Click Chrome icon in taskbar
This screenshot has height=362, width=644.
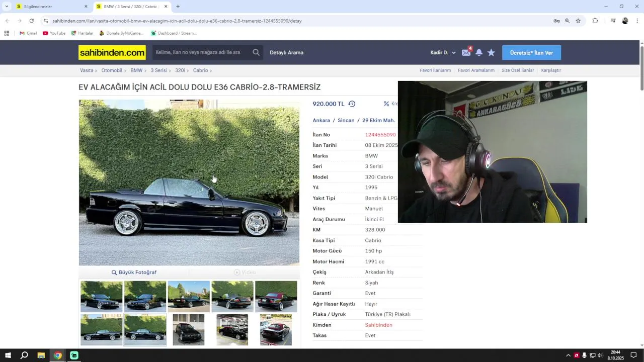click(x=58, y=355)
